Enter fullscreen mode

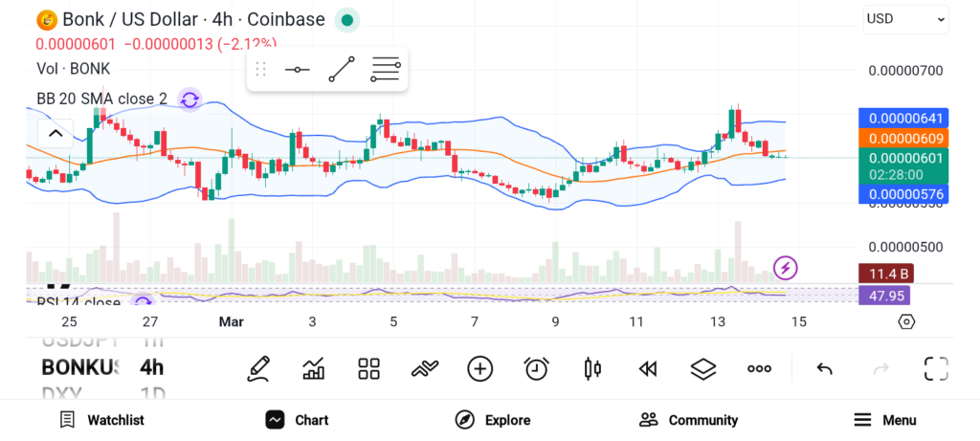coord(936,368)
